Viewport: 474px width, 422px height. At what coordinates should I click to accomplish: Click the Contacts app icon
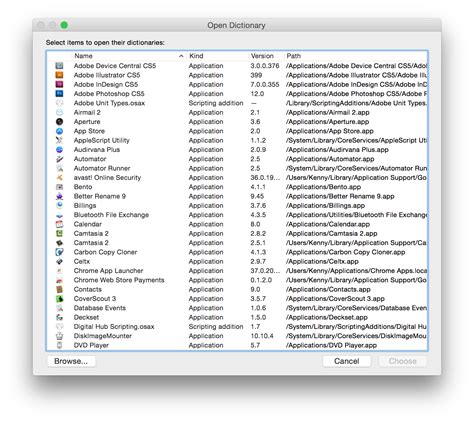tap(59, 289)
